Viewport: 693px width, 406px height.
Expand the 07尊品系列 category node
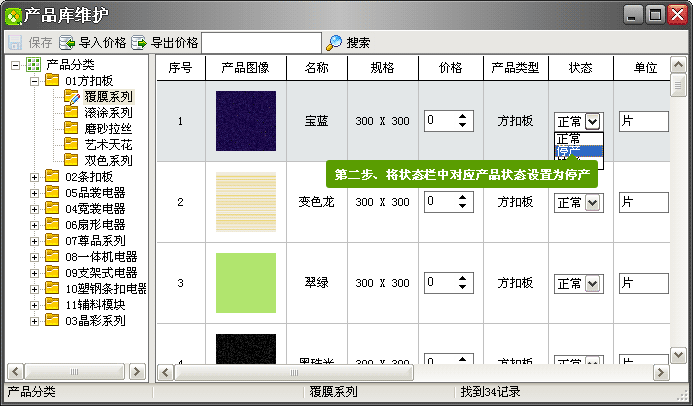click(34, 241)
